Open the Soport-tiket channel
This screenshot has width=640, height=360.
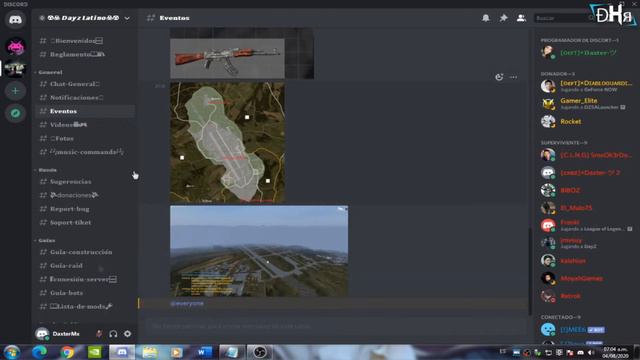(x=85, y=222)
